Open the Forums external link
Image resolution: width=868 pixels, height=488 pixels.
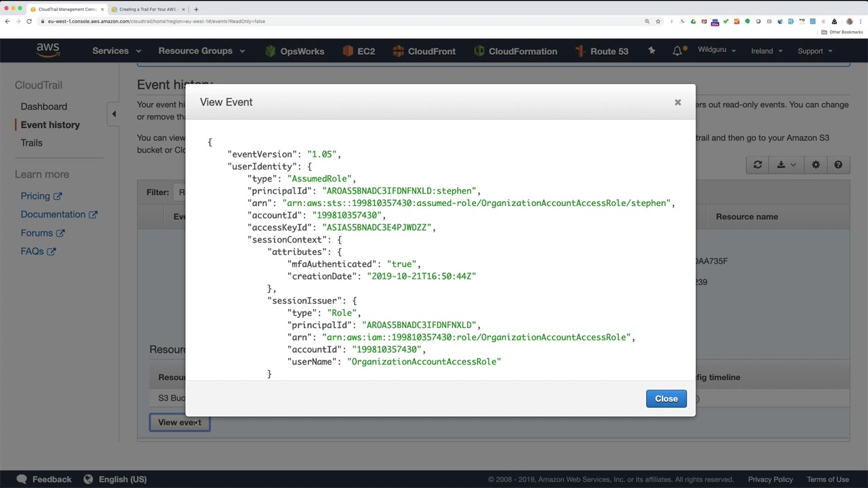42,232
